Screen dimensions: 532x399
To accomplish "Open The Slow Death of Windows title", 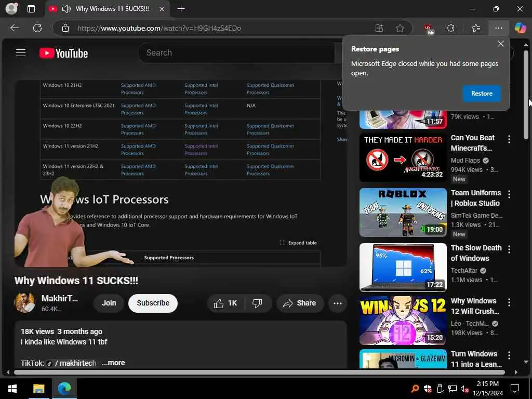I will click(476, 253).
